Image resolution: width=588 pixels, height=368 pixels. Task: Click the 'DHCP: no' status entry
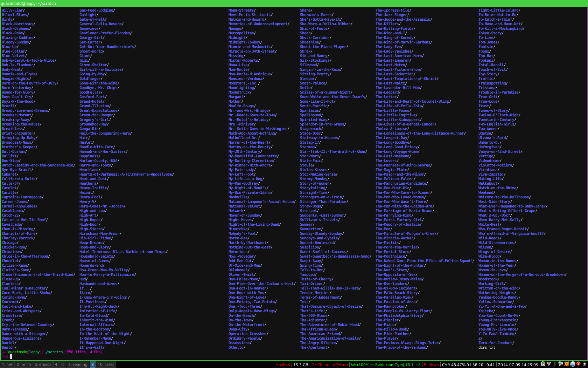coord(320,365)
